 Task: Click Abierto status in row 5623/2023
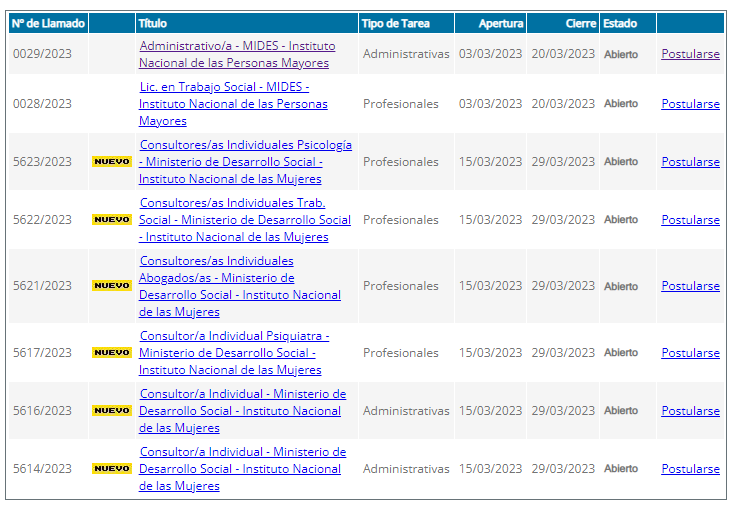[x=621, y=162]
